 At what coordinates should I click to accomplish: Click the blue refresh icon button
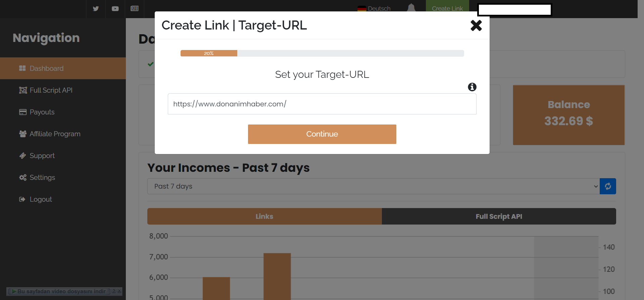pos(607,186)
